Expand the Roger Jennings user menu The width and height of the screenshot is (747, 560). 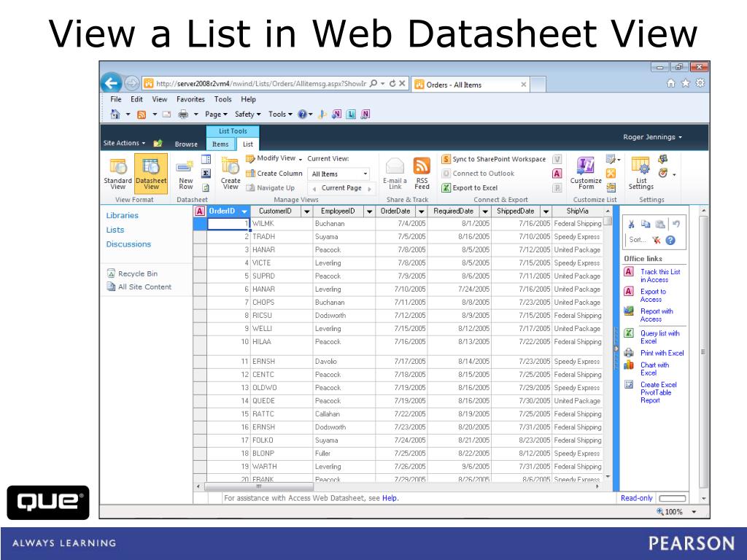(653, 137)
